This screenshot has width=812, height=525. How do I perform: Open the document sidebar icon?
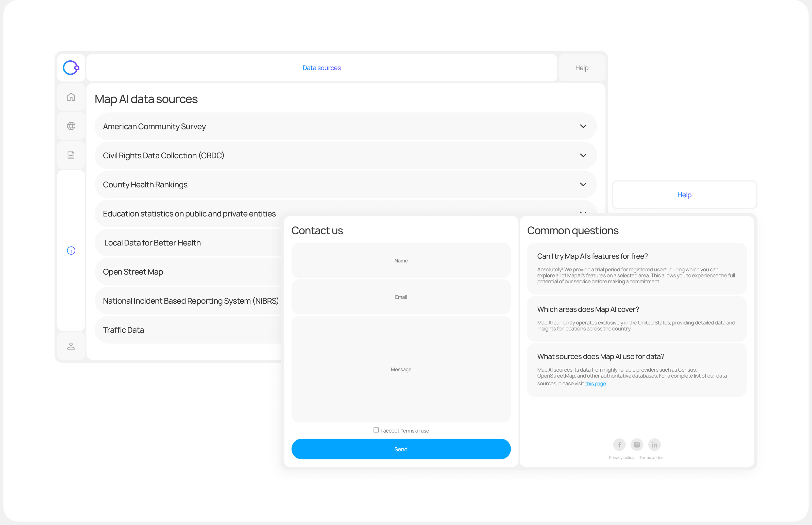tap(71, 155)
